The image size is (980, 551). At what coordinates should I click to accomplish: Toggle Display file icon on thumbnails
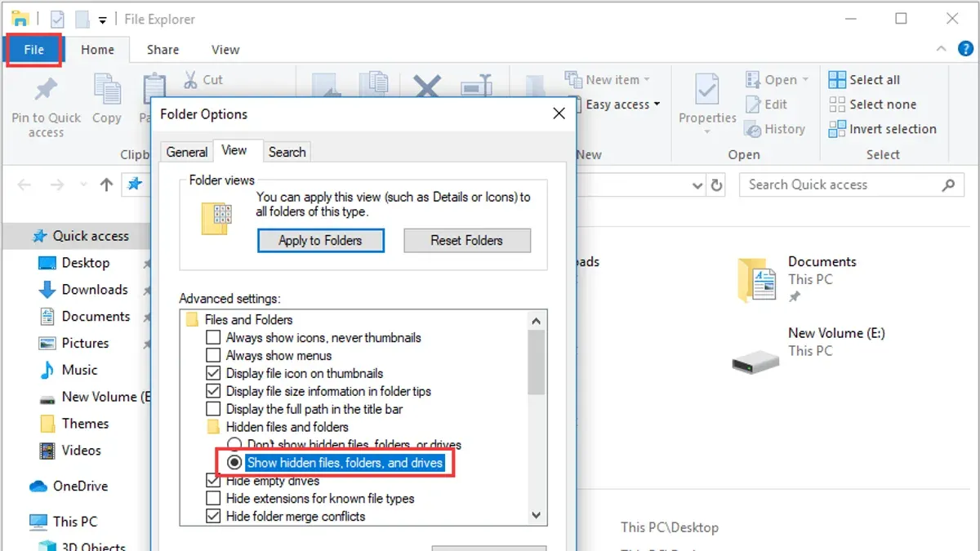[213, 373]
